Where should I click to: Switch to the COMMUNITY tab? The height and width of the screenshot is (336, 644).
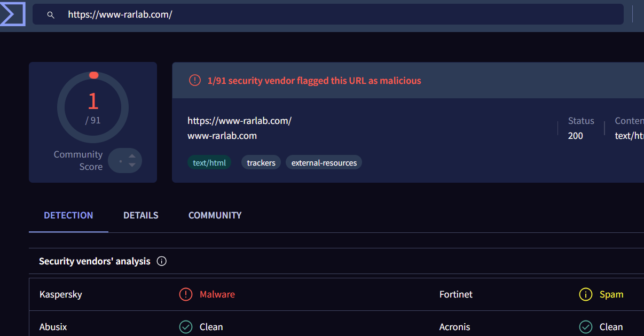coord(215,215)
